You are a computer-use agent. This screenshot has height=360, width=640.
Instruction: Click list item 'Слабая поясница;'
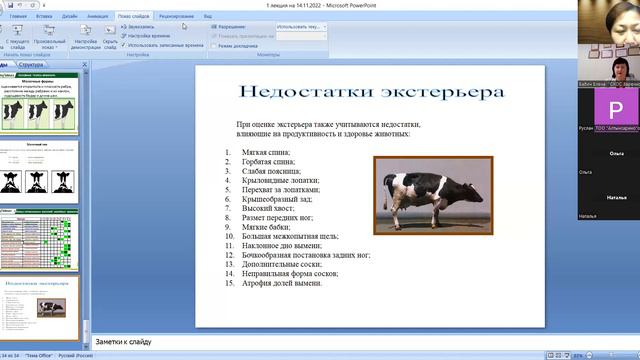pos(271,171)
